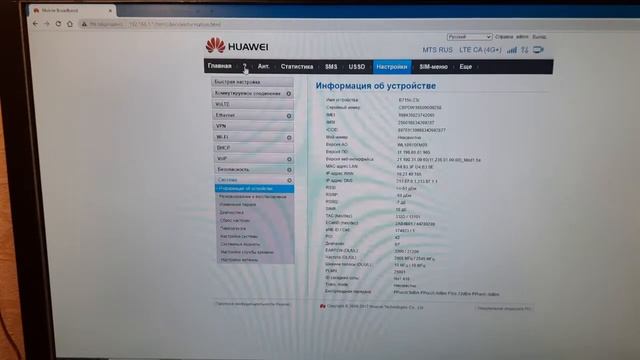Click the Безопасность sidebar label
Image resolution: width=640 pixels, height=360 pixels.
click(x=233, y=169)
